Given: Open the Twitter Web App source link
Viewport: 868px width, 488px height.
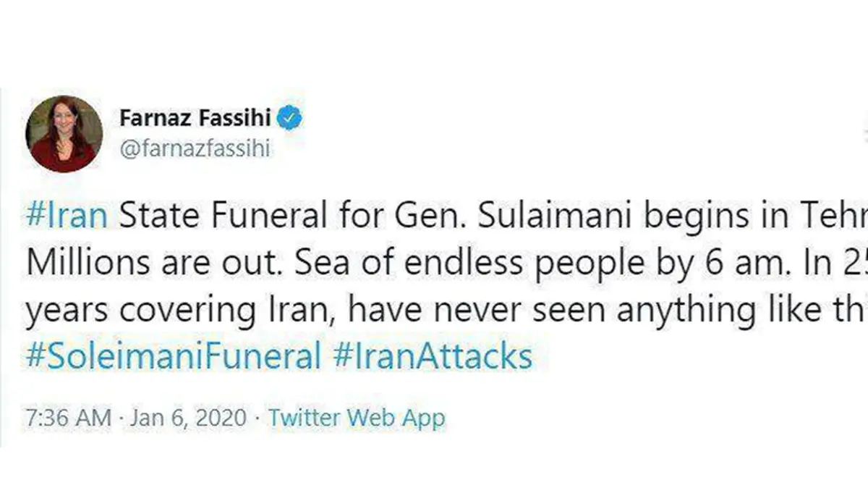Looking at the screenshot, I should pyautogui.click(x=357, y=418).
